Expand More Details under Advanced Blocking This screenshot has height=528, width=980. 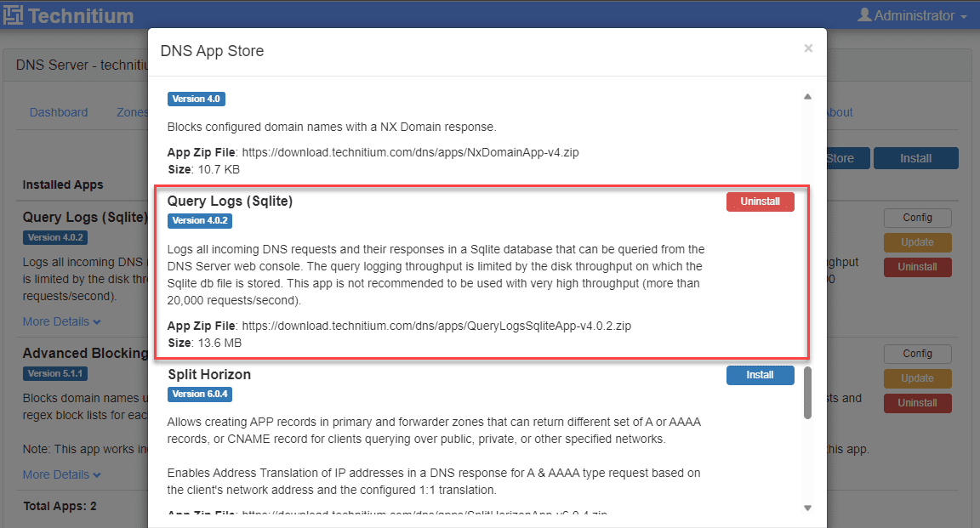61,475
